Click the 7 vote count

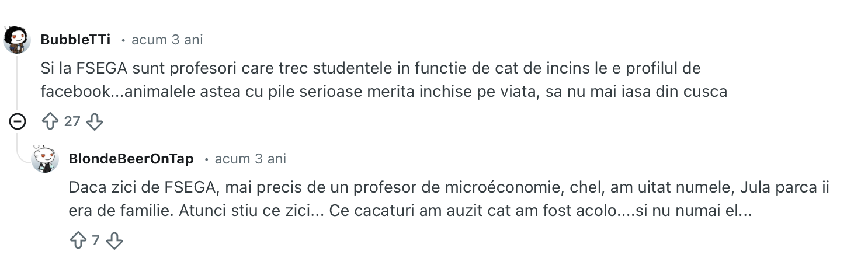(96, 240)
